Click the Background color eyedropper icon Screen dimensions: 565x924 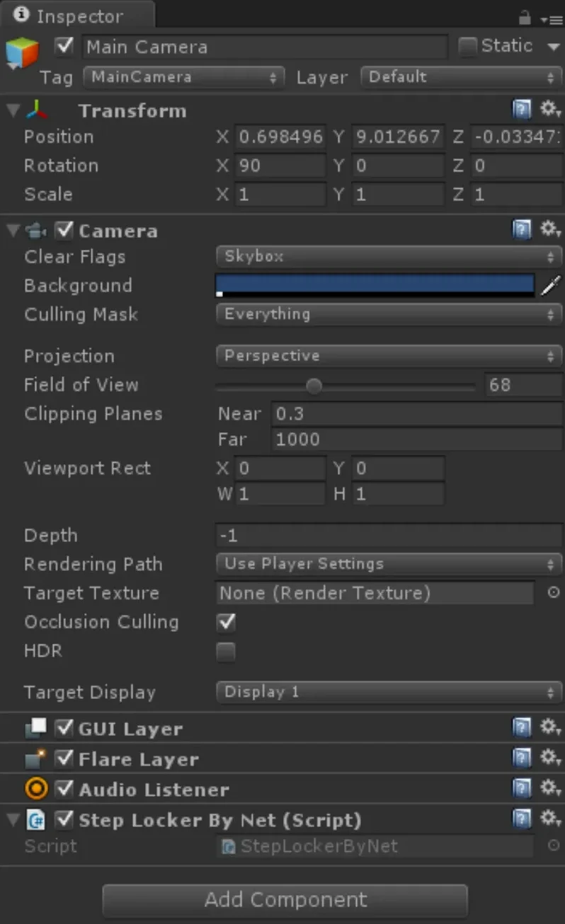point(551,285)
